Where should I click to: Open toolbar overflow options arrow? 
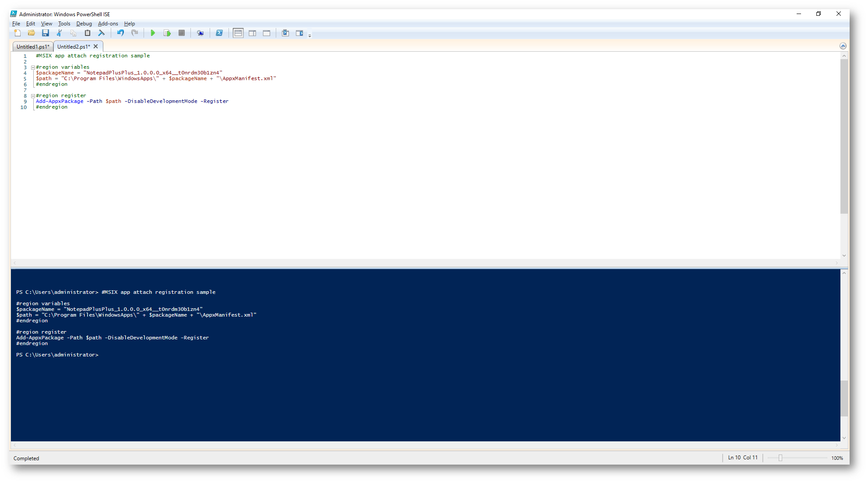coord(310,35)
